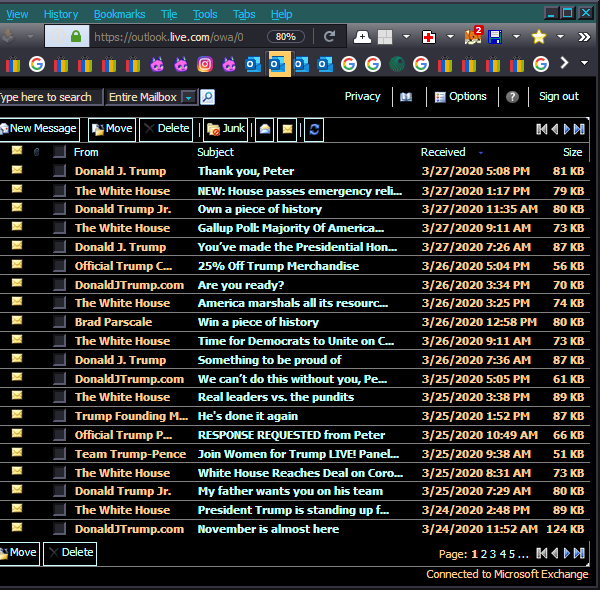The width and height of the screenshot is (600, 590).
Task: Open dropdown next to red cross icon
Action: click(x=450, y=37)
